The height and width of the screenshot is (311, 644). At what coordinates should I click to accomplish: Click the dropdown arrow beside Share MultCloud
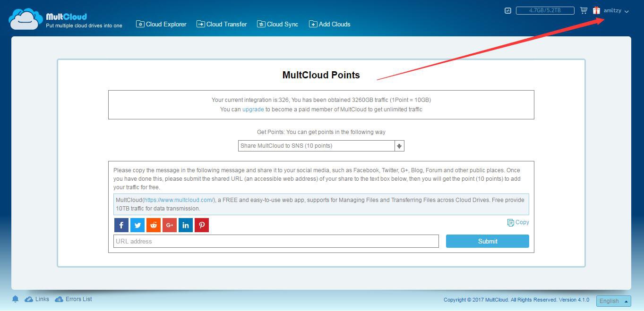pos(399,146)
